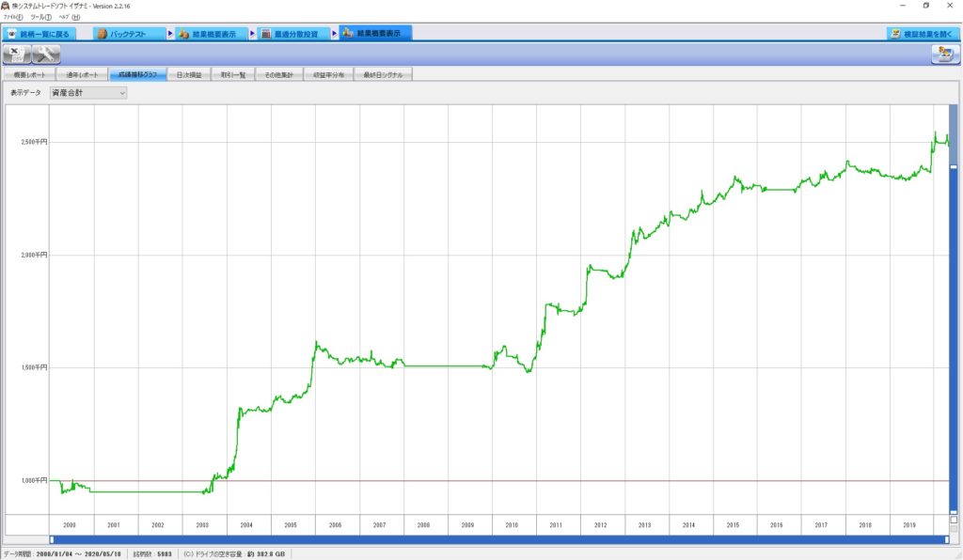
Task: Open the 日次損益 tab
Action: pos(189,75)
